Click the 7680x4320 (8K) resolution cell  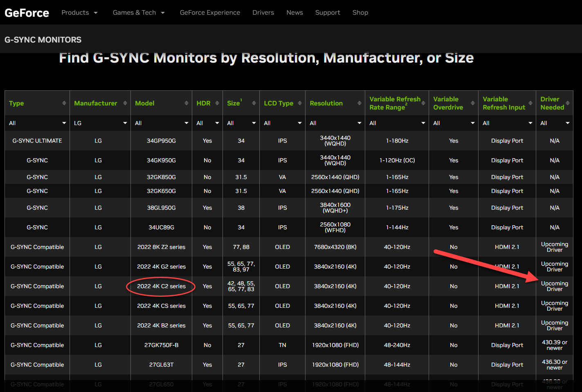tap(335, 247)
